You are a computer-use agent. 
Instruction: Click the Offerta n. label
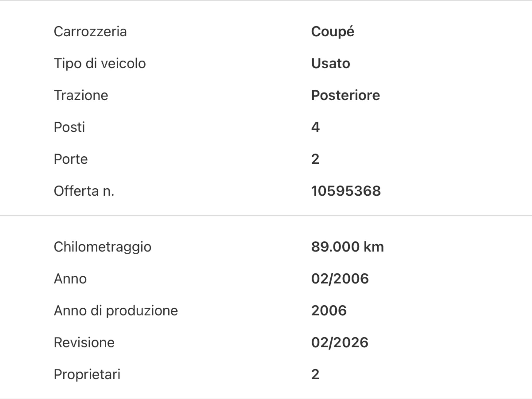84,191
